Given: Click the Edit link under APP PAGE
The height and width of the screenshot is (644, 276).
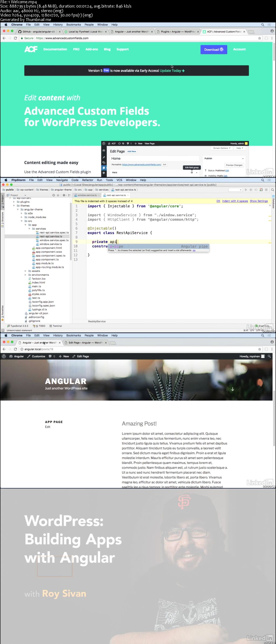Looking at the screenshot, I should [48, 427].
